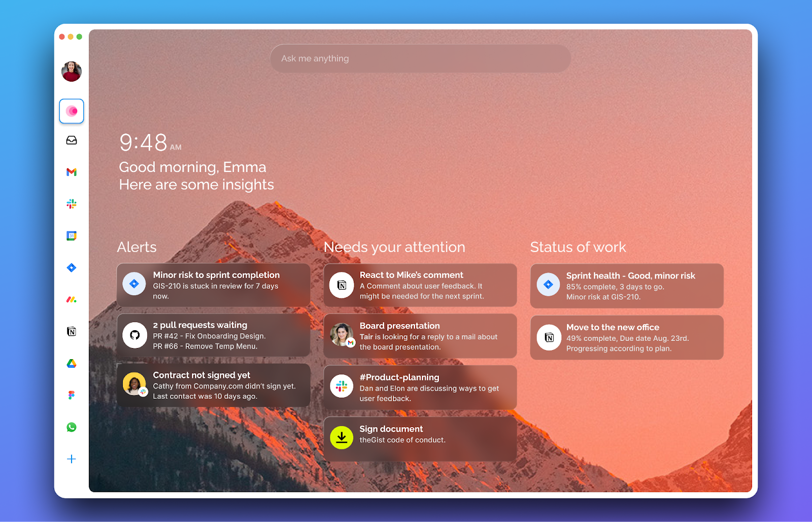The height and width of the screenshot is (522, 812).
Task: Open WhatsApp from the sidebar
Action: click(x=72, y=427)
